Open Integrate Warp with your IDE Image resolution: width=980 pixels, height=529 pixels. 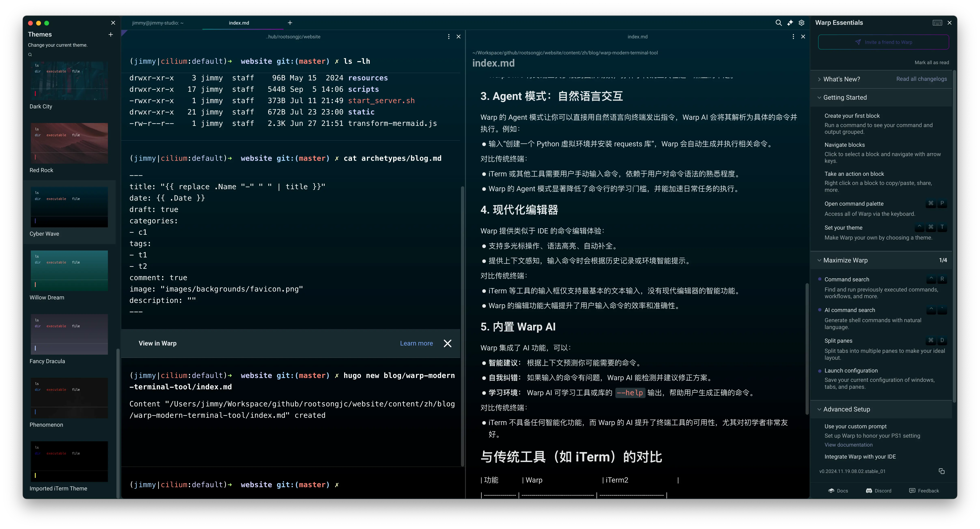(860, 456)
